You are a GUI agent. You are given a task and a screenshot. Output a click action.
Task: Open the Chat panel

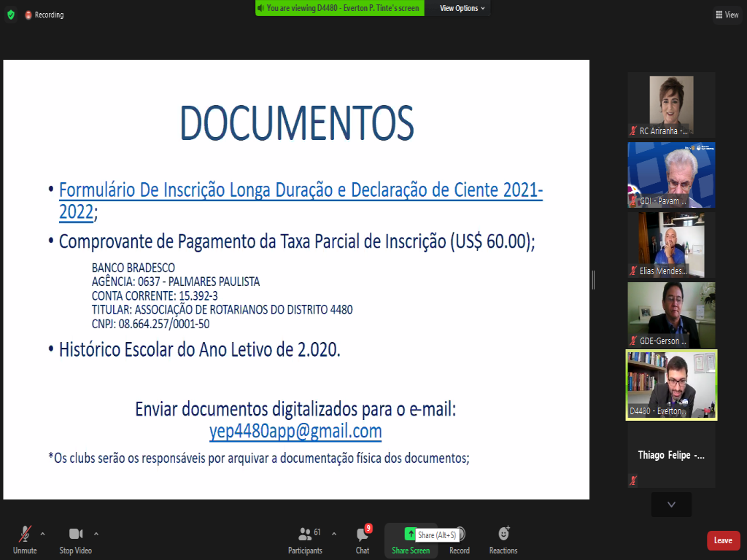[x=363, y=534]
